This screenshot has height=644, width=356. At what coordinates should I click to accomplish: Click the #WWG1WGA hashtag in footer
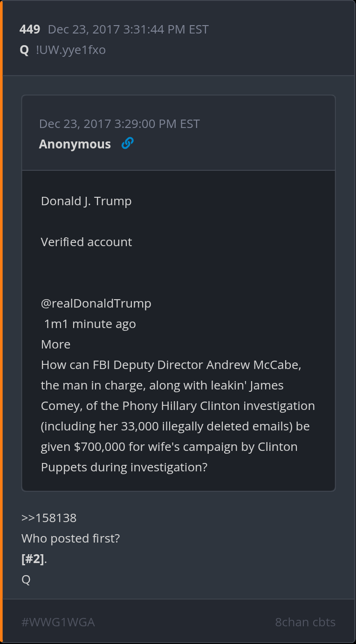[x=58, y=622]
